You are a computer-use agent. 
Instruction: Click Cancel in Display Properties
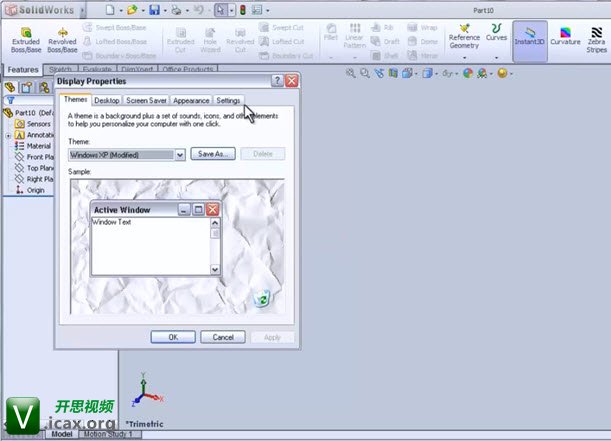[223, 337]
